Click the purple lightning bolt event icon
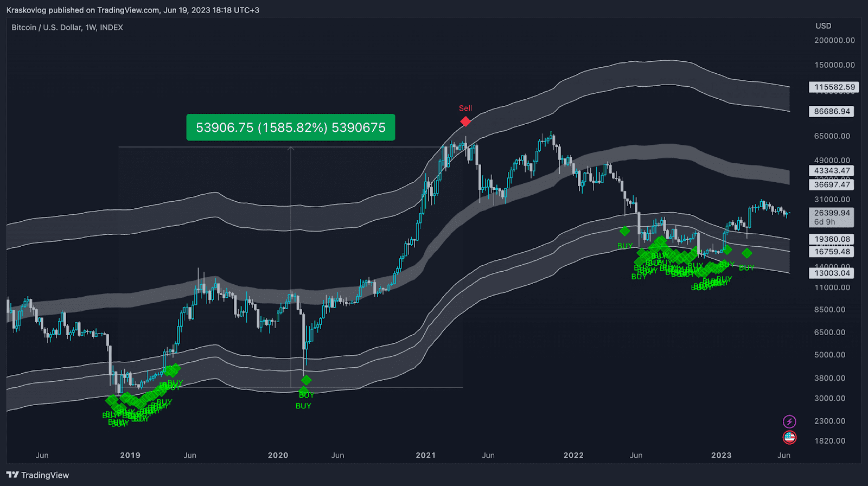The height and width of the screenshot is (486, 868). pyautogui.click(x=789, y=421)
